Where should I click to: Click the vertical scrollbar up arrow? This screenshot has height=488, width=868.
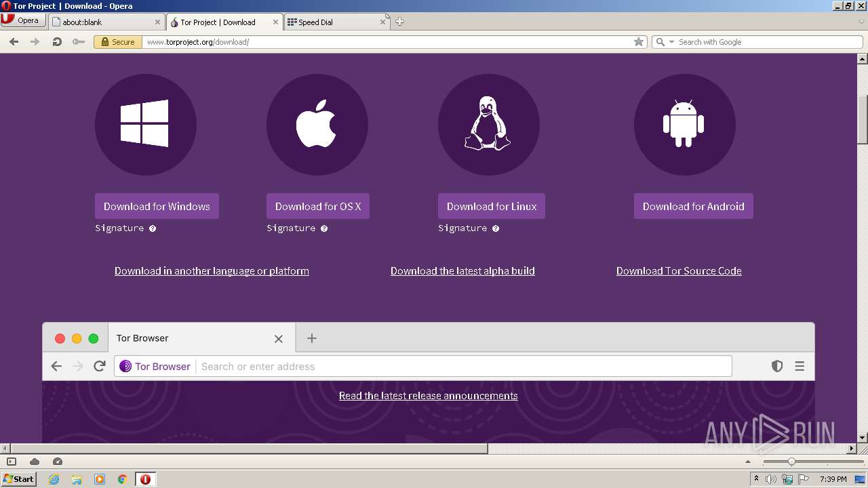click(x=862, y=58)
